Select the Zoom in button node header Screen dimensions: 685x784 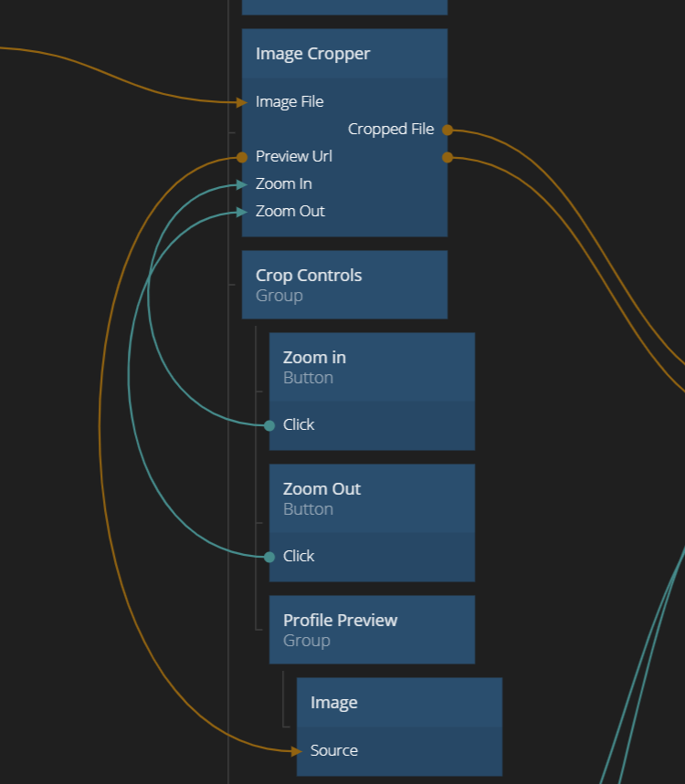[372, 367]
